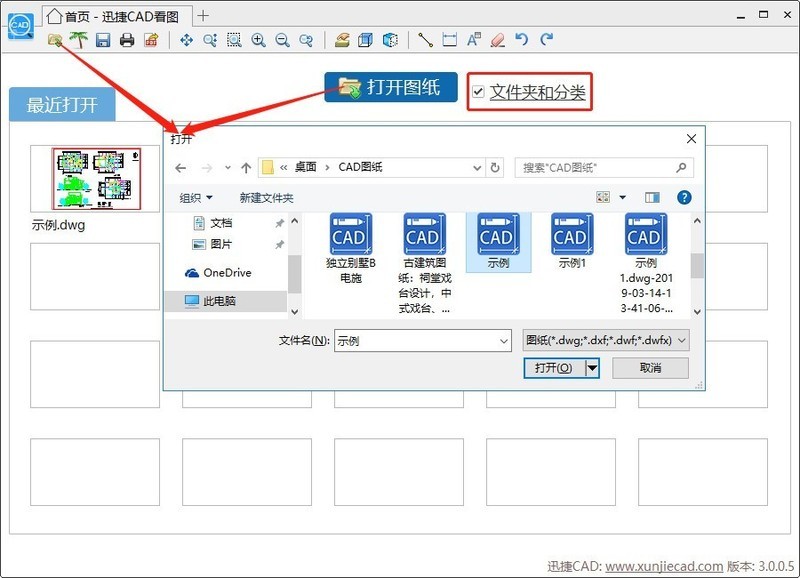Activate the zoom out tool
The height and width of the screenshot is (578, 800).
click(283, 40)
